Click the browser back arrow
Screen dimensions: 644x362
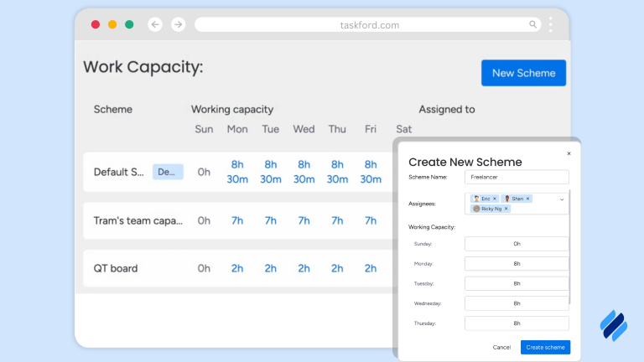point(155,24)
